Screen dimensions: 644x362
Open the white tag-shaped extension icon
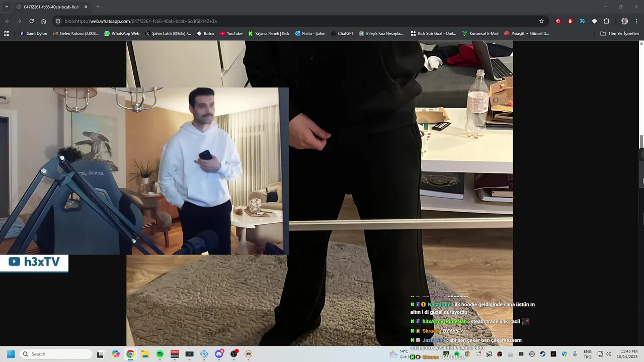click(594, 21)
